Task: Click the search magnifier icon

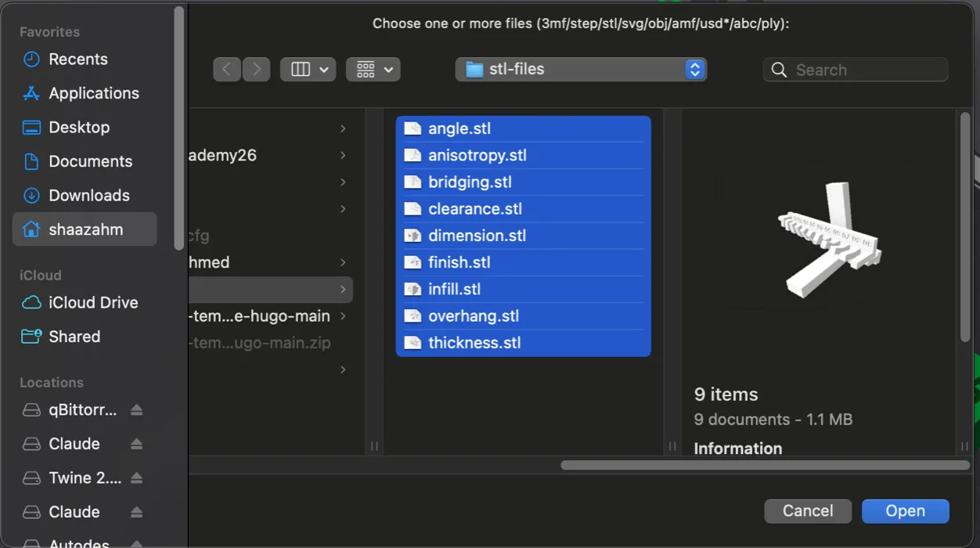Action: 779,70
